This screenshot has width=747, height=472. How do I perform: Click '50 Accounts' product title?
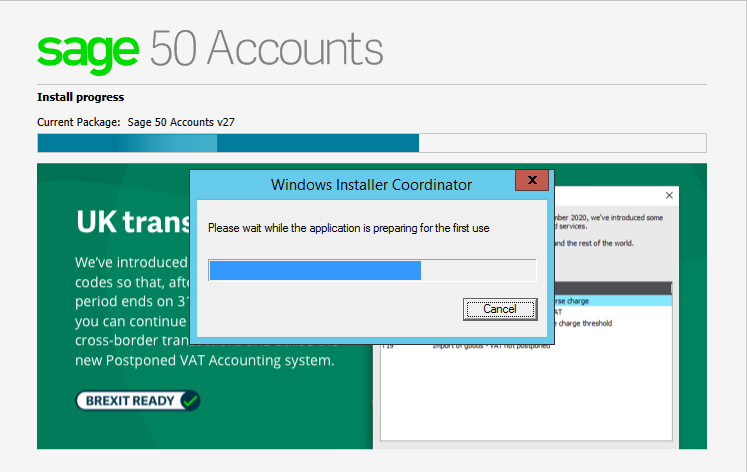(266, 49)
